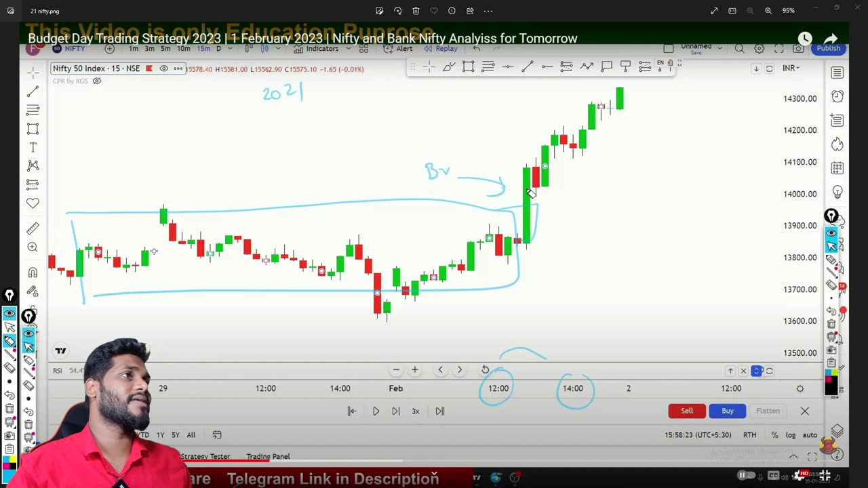The height and width of the screenshot is (488, 868).
Task: Select the Text tool in left toolbar
Action: tap(33, 147)
